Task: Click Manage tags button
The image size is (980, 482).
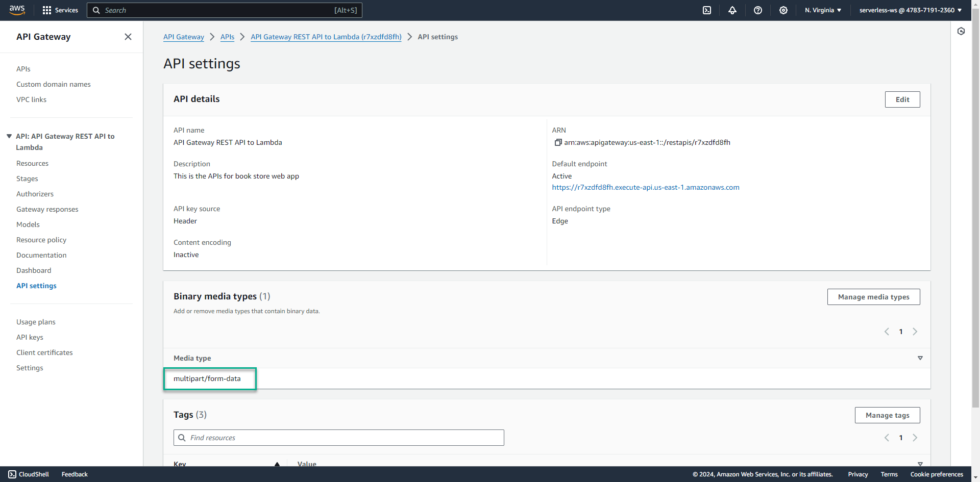Action: (887, 415)
